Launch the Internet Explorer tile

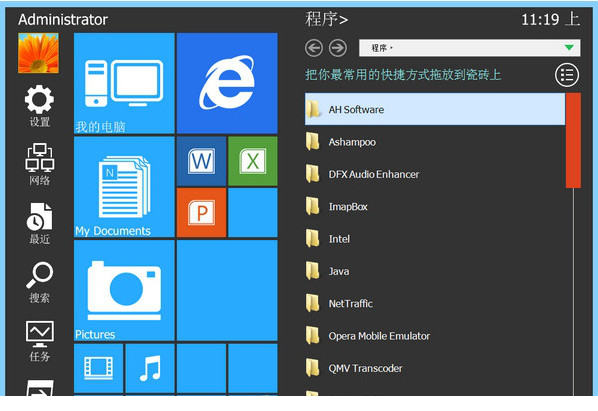point(227,83)
